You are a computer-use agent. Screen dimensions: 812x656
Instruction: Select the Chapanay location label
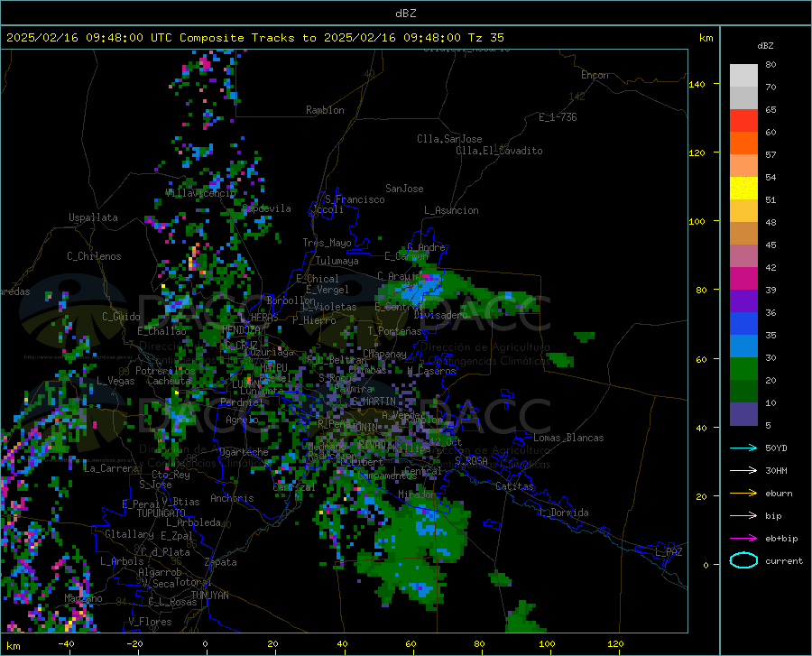pos(384,354)
